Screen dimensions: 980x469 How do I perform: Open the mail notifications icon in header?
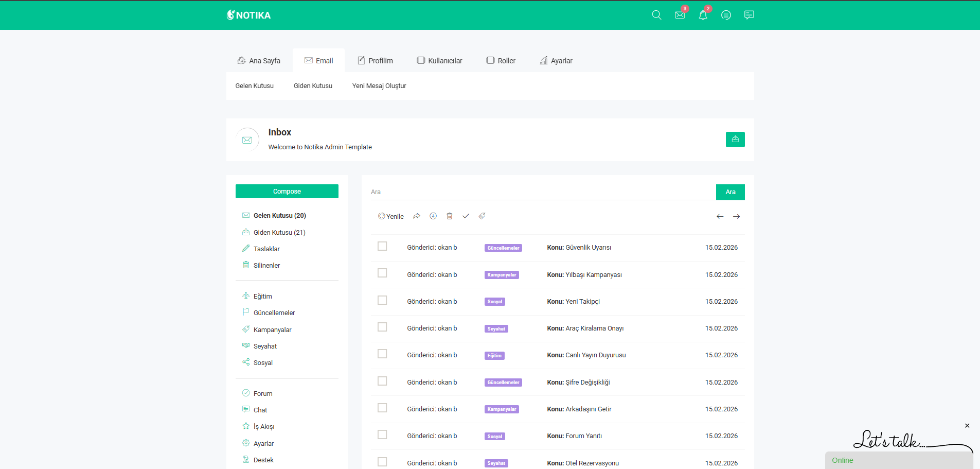click(x=680, y=15)
